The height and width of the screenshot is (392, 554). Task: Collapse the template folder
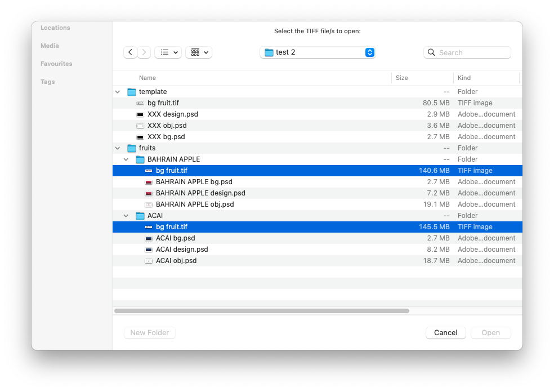tap(117, 91)
